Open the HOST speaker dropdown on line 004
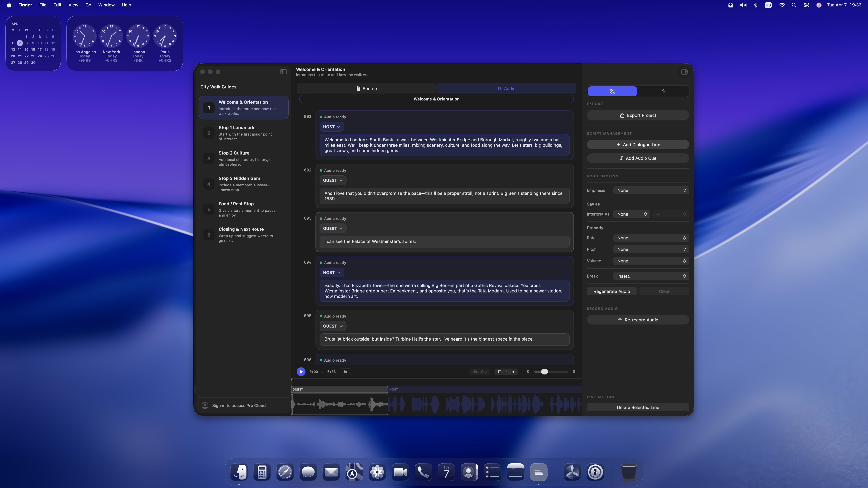This screenshot has height=488, width=868. pyautogui.click(x=332, y=272)
